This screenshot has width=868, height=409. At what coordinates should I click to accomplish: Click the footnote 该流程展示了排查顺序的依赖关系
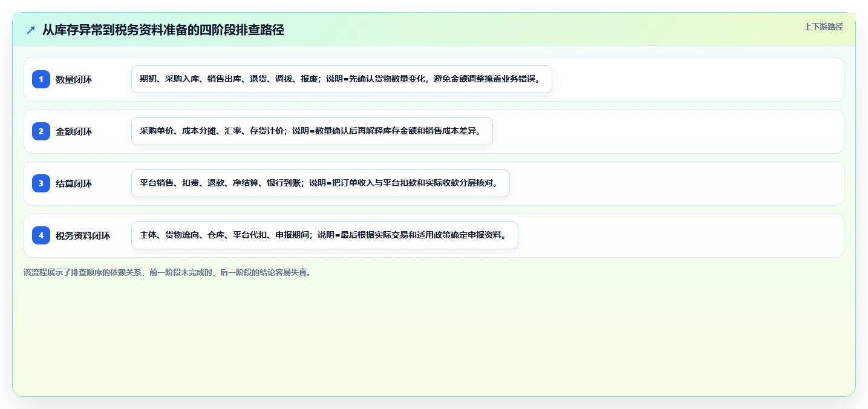coord(168,272)
